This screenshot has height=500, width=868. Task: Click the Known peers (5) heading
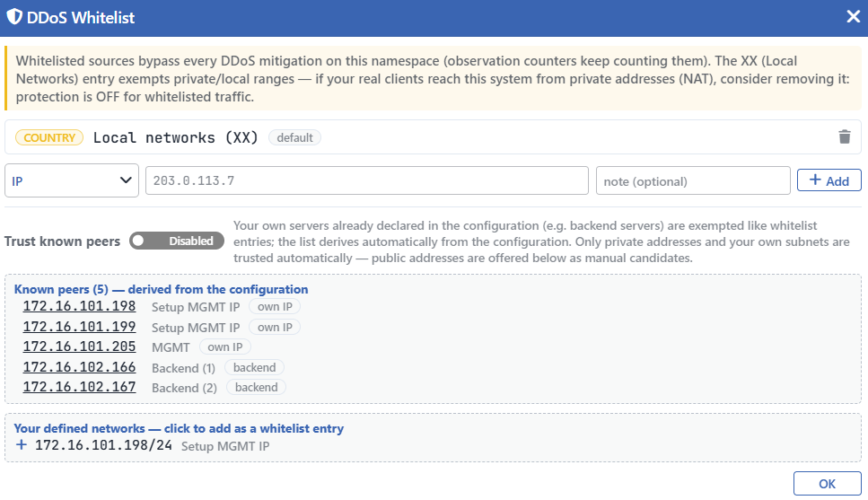tap(161, 289)
